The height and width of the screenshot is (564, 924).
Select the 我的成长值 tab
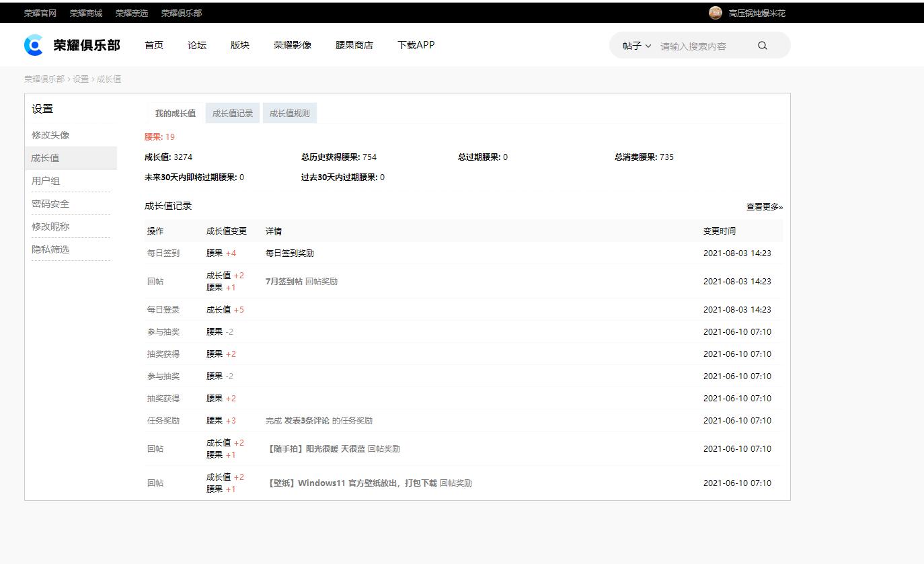(x=176, y=113)
